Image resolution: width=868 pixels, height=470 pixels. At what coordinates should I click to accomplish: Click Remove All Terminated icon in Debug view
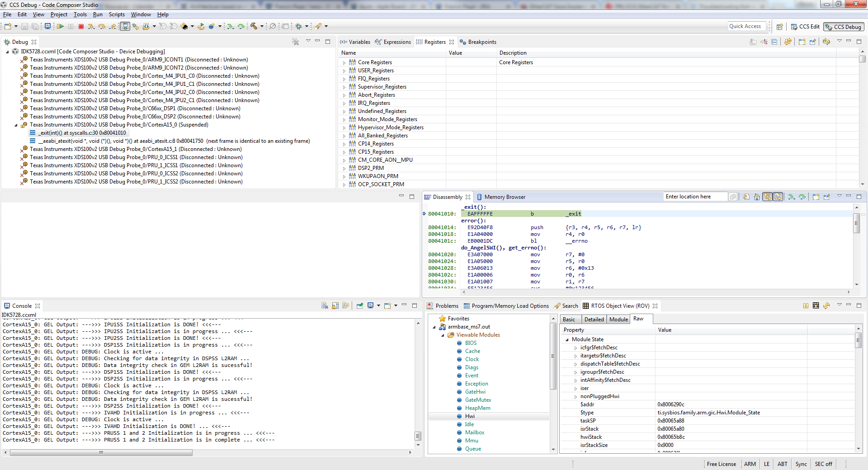click(296, 42)
